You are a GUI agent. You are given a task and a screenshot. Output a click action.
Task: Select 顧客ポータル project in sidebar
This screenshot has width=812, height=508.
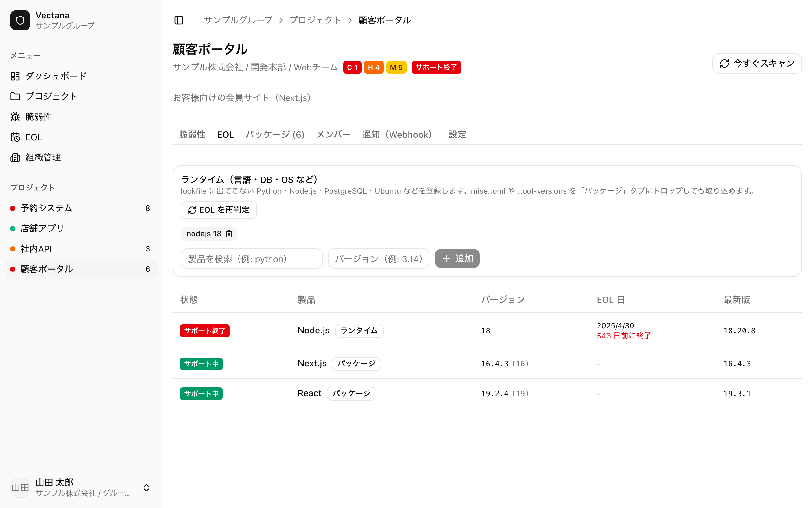pos(81,269)
